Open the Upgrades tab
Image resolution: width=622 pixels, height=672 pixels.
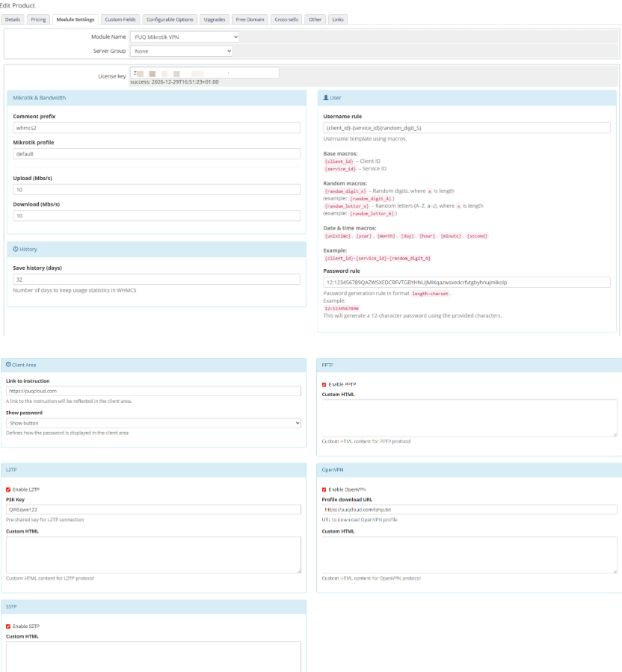click(215, 19)
